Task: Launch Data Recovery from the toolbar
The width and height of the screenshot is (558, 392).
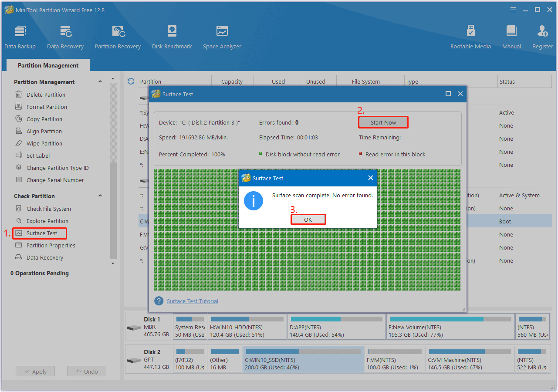Action: 65,37
